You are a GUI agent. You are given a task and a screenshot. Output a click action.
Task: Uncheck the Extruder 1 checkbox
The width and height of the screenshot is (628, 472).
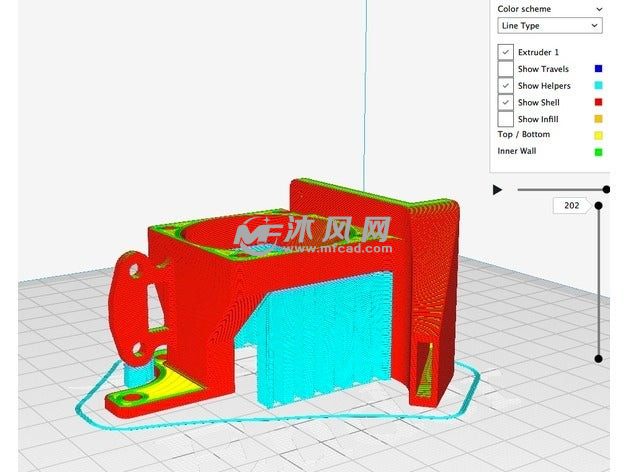pyautogui.click(x=506, y=52)
